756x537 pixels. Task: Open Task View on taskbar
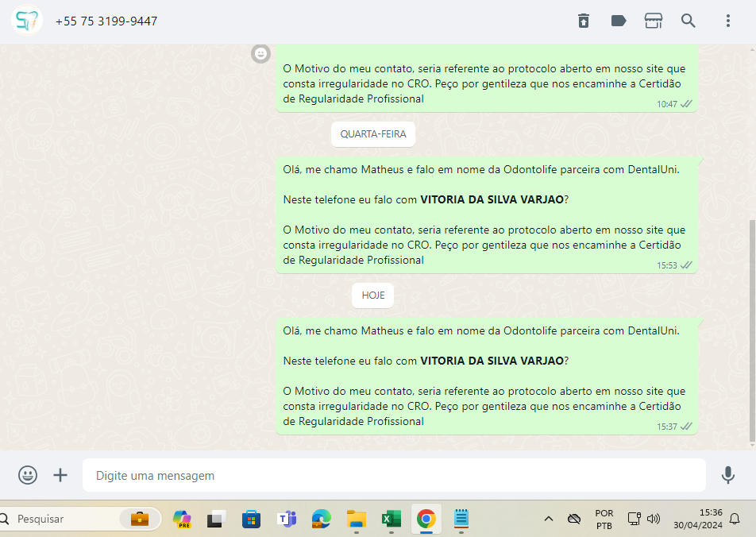pyautogui.click(x=217, y=520)
